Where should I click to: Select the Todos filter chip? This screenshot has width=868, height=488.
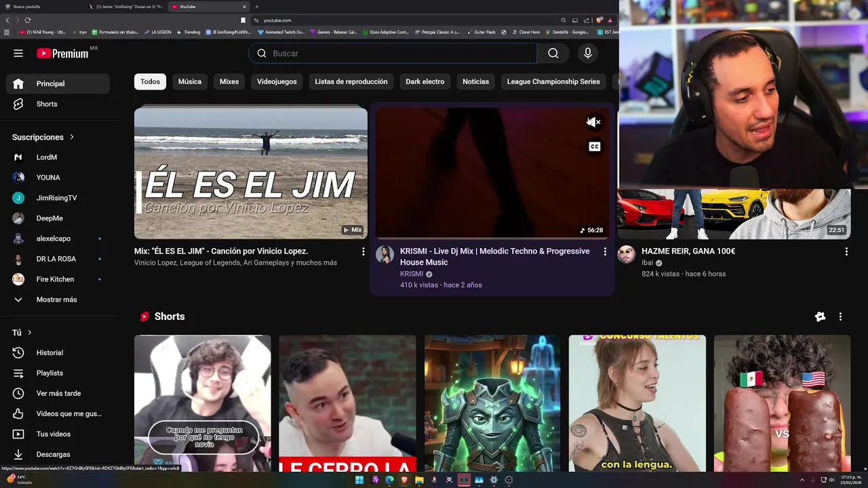click(150, 81)
